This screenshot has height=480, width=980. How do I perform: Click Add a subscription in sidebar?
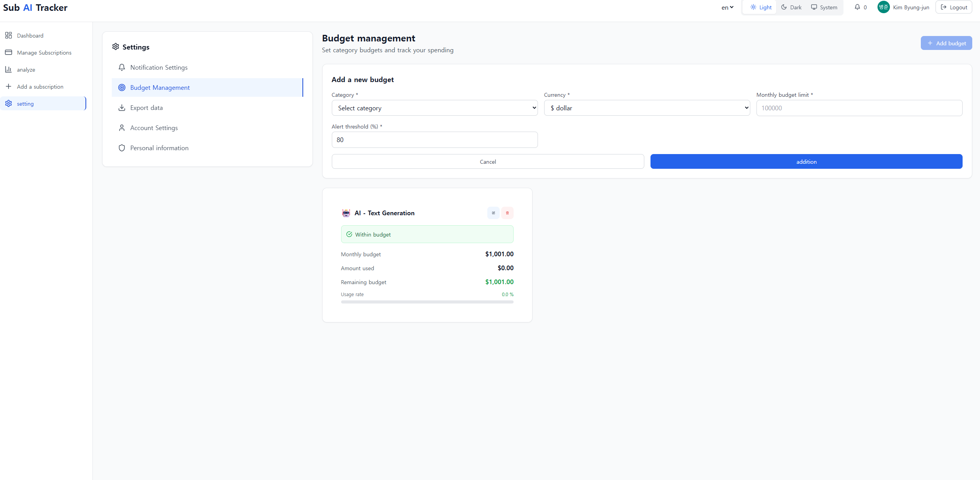pyautogui.click(x=40, y=87)
